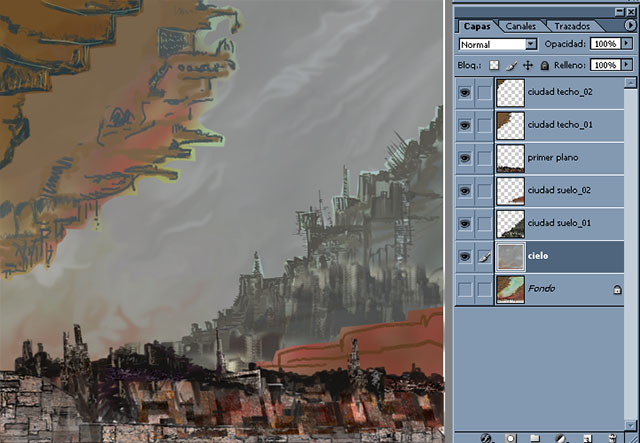
Task: Close the Capas palette window
Action: [631, 12]
